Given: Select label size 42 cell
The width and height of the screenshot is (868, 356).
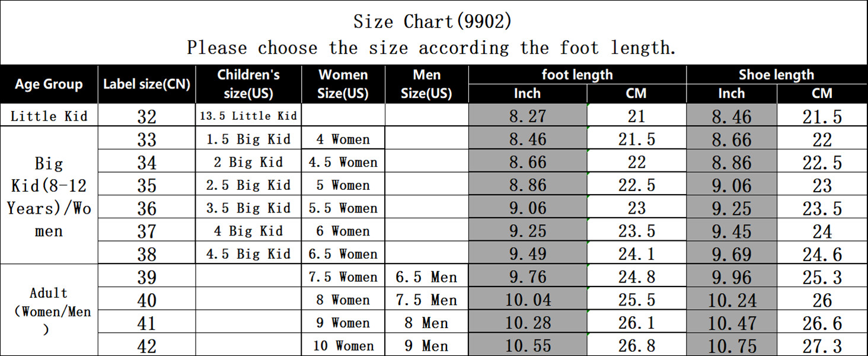Looking at the screenshot, I should point(146,345).
